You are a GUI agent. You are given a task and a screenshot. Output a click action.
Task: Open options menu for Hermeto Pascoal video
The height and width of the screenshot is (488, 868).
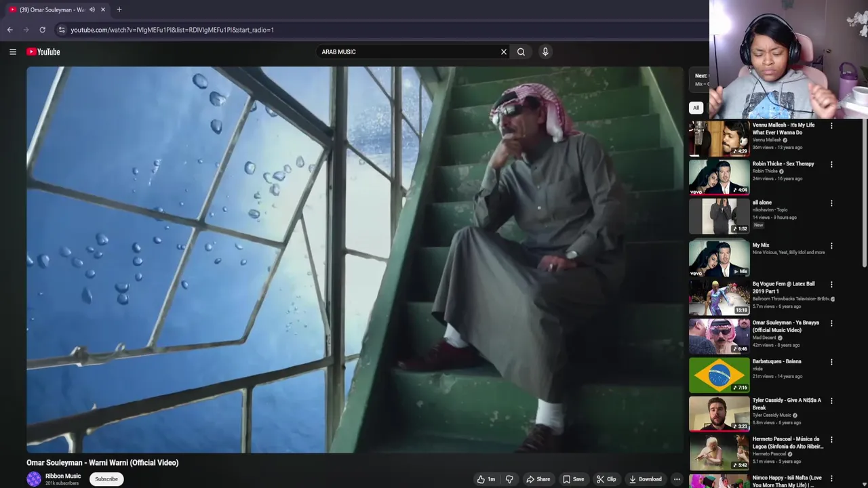[x=831, y=439]
